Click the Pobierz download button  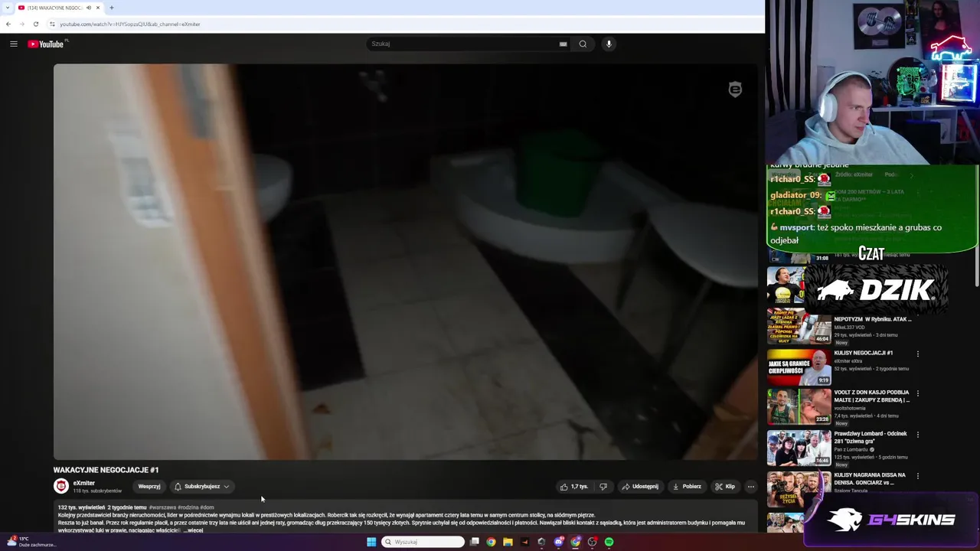point(687,486)
